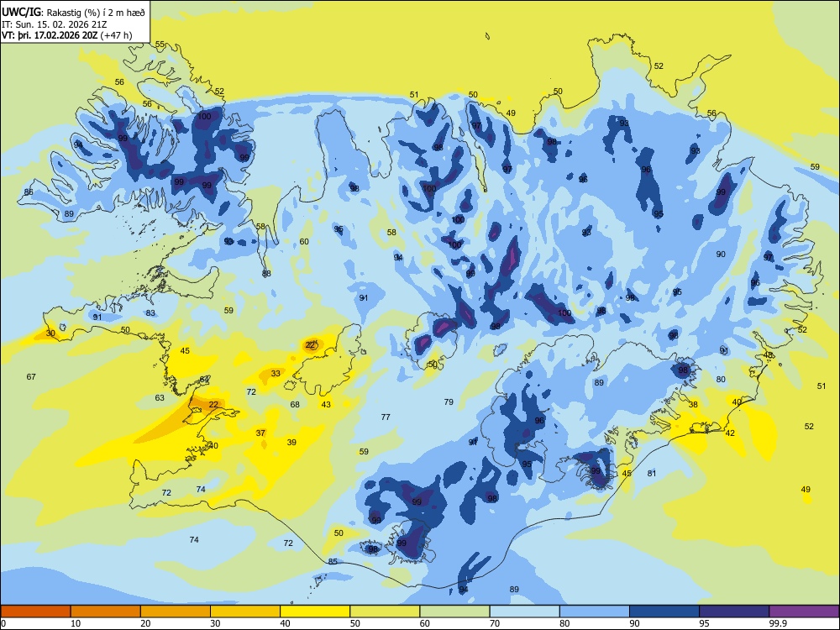Click the '70' tick label on the legend
This screenshot has height=630, width=840.
(495, 623)
